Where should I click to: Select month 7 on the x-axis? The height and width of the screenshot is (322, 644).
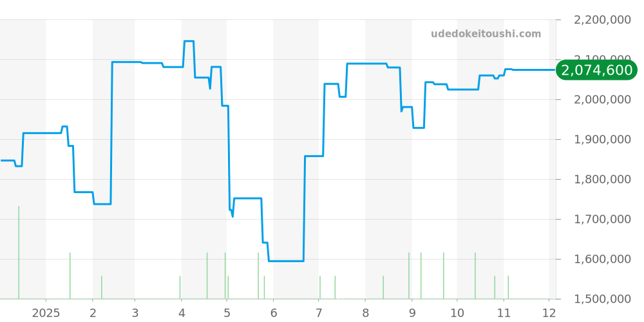(x=318, y=313)
